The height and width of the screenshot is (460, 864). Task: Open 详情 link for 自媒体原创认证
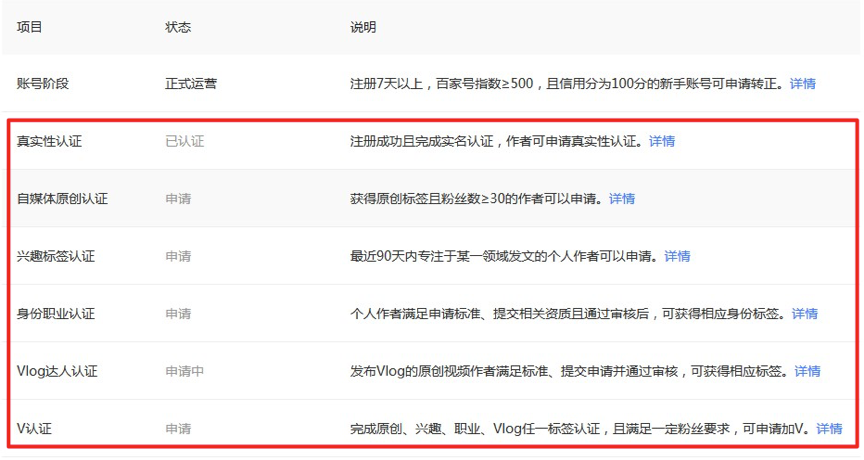click(x=622, y=199)
